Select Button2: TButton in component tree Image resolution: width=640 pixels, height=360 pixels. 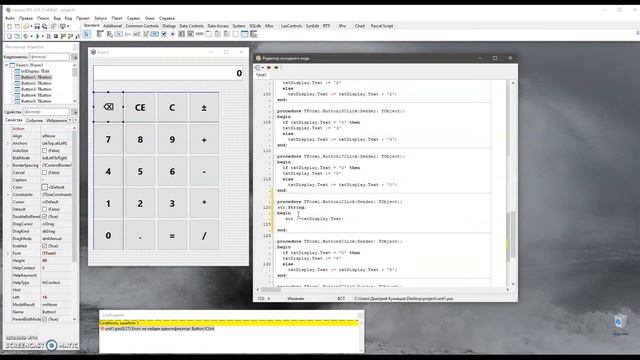click(36, 83)
